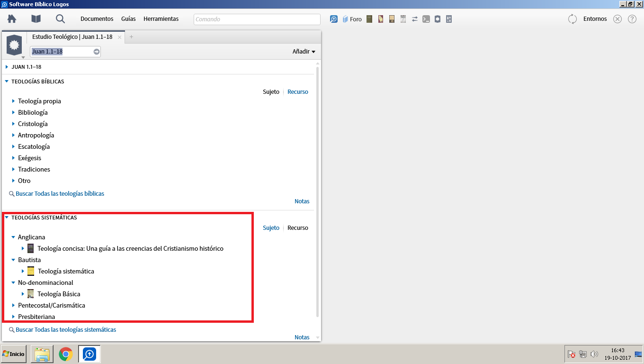Open Teología concisa: Una guía resource

coord(130,248)
